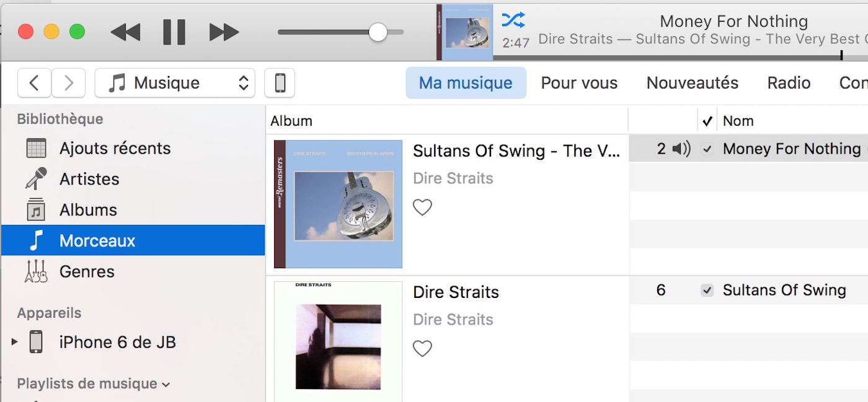The image size is (868, 402).
Task: Open the Musique media type dropdown
Action: [175, 83]
